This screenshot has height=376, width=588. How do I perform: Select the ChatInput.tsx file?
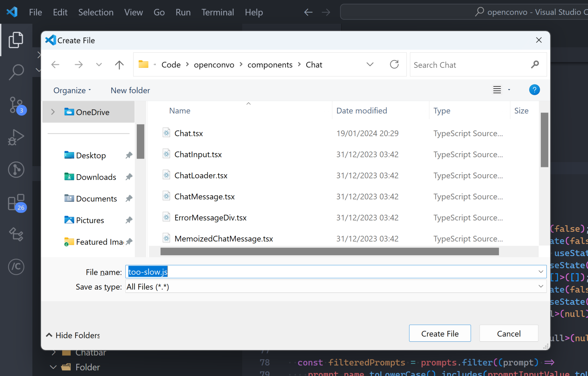click(198, 154)
